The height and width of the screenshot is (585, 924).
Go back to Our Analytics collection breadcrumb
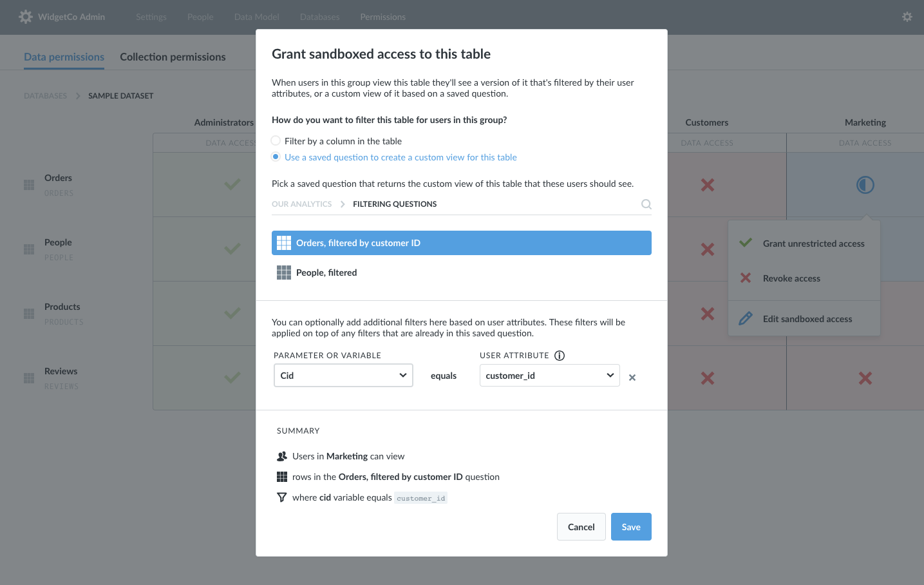click(x=302, y=204)
